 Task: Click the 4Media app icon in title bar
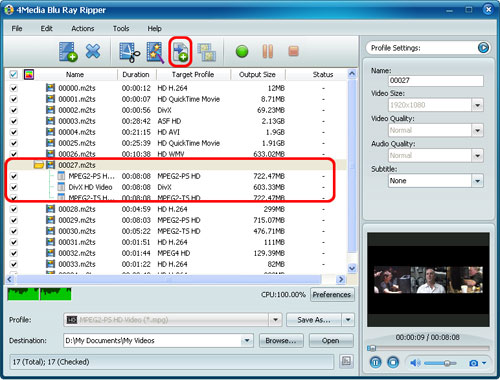[x=9, y=10]
